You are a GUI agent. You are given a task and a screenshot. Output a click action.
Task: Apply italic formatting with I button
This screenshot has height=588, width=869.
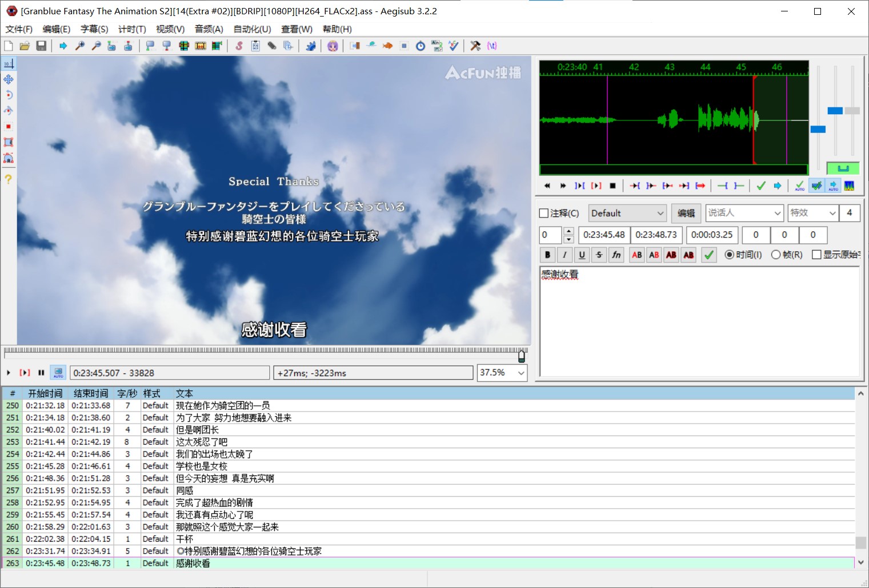(x=564, y=255)
